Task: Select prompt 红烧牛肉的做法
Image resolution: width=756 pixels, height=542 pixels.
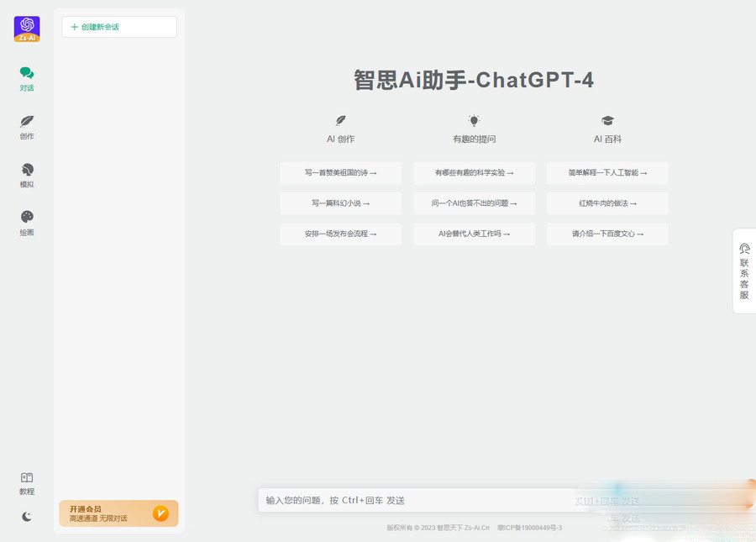Action: click(607, 203)
